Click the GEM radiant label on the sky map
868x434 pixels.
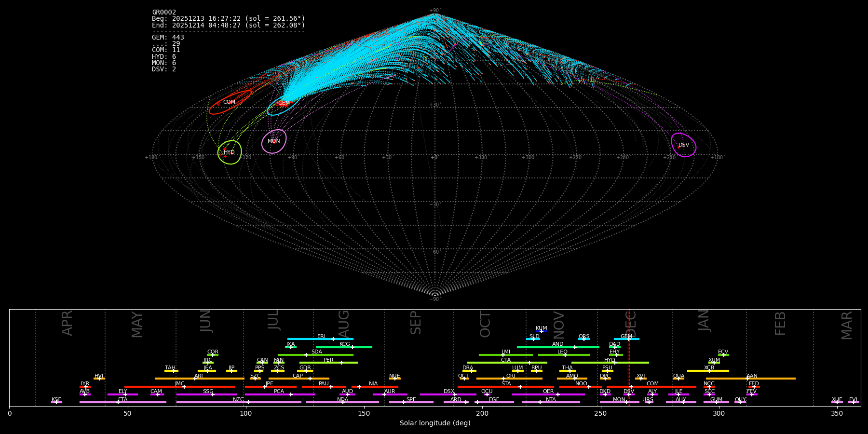284,103
